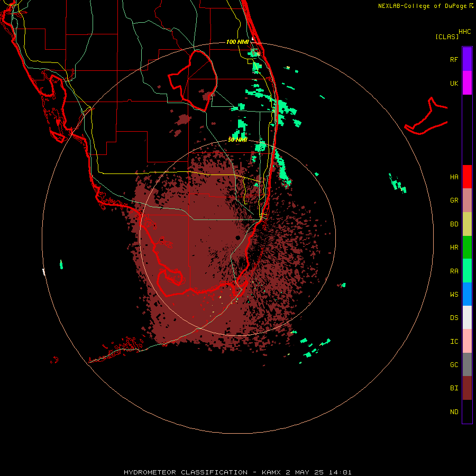476x476 pixels.
Task: Click the 50 NMI range ring label
Action: tap(237, 140)
